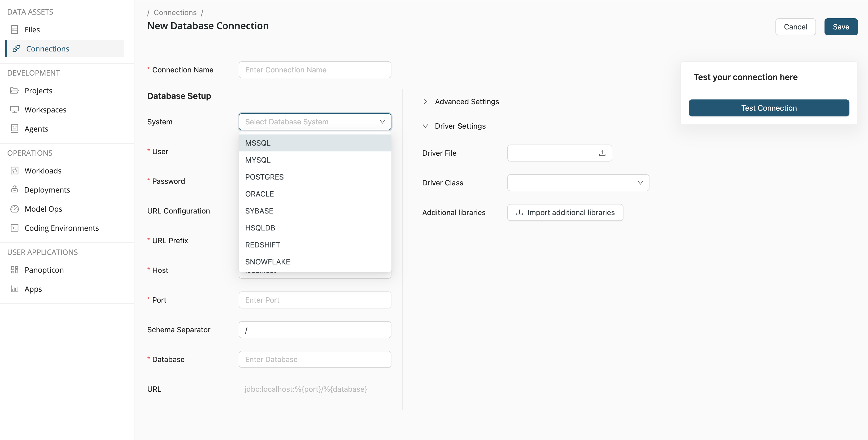The image size is (868, 440).
Task: Click the Agents icon in sidebar
Action: [15, 129]
